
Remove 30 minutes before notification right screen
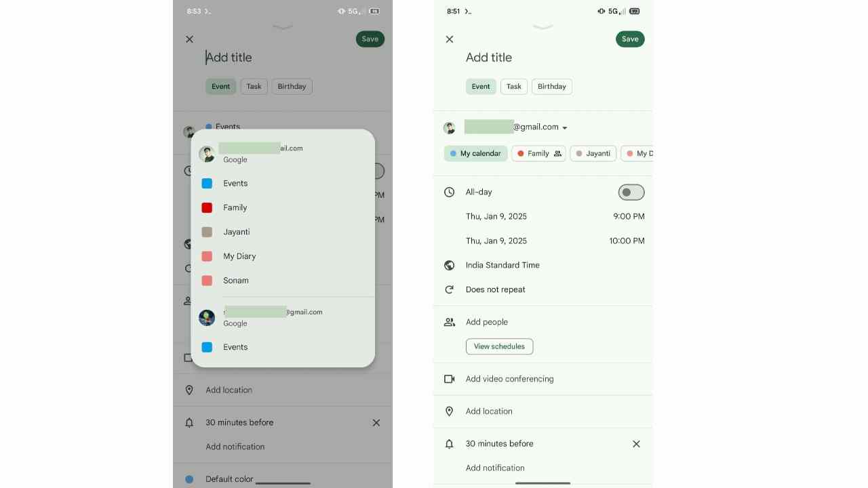coord(636,444)
